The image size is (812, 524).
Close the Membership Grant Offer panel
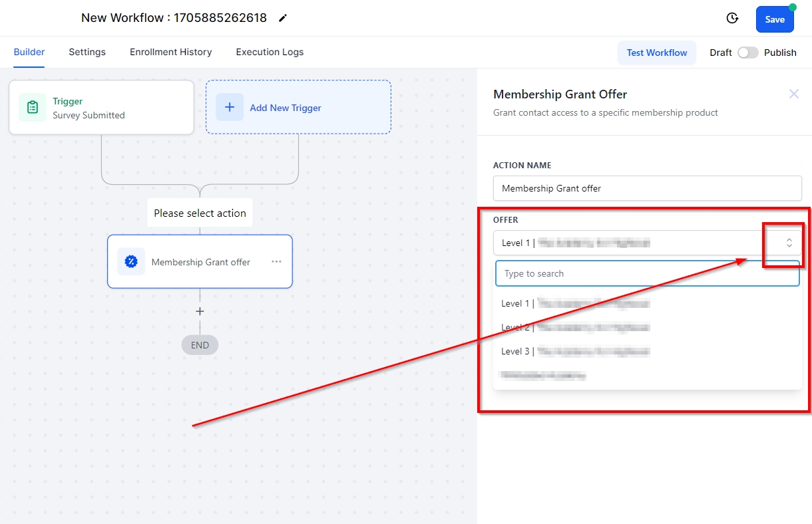[x=793, y=94]
